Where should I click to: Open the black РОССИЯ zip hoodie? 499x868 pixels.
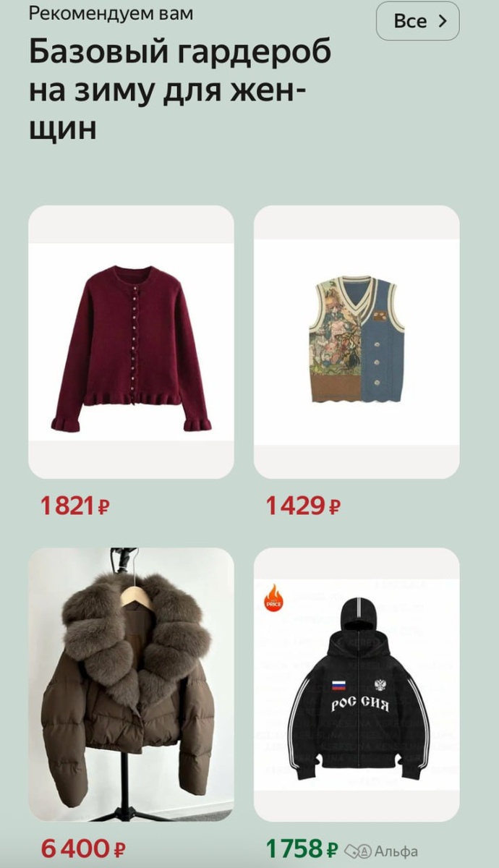click(357, 684)
